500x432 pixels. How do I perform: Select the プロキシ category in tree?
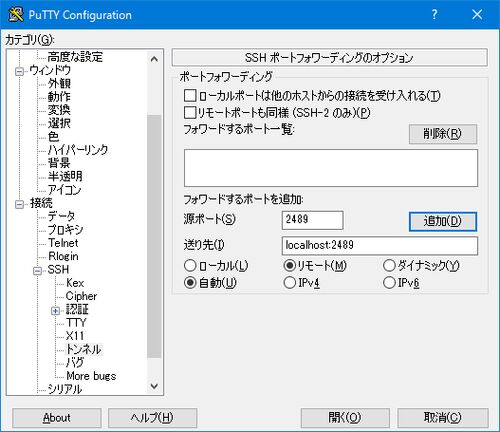point(65,229)
